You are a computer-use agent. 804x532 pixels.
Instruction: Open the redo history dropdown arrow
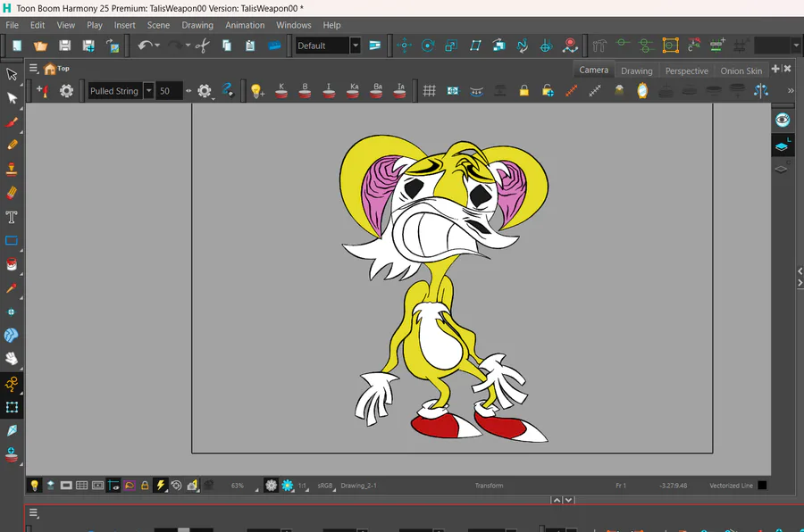point(188,46)
